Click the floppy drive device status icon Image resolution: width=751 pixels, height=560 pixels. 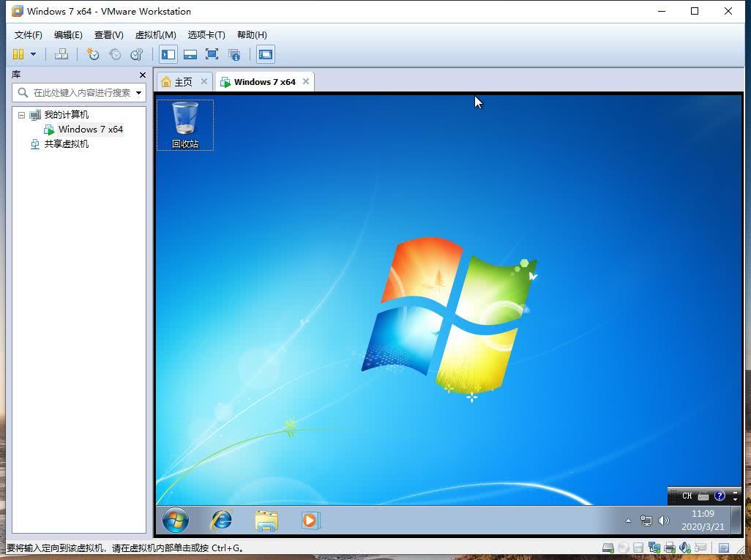coord(638,548)
